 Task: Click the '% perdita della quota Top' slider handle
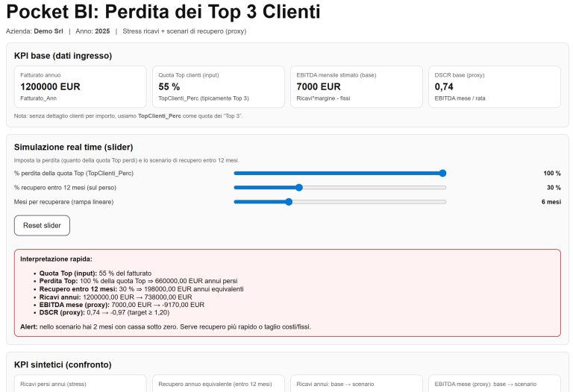click(x=442, y=173)
